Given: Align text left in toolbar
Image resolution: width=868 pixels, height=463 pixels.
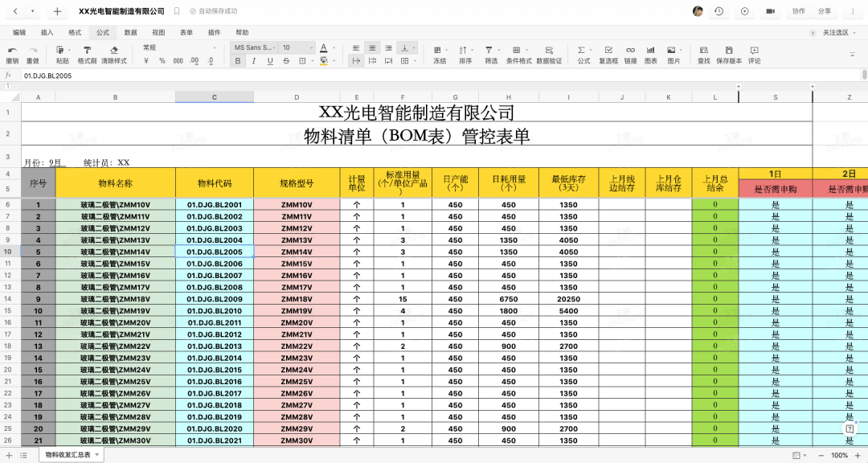Looking at the screenshot, I should [x=356, y=48].
